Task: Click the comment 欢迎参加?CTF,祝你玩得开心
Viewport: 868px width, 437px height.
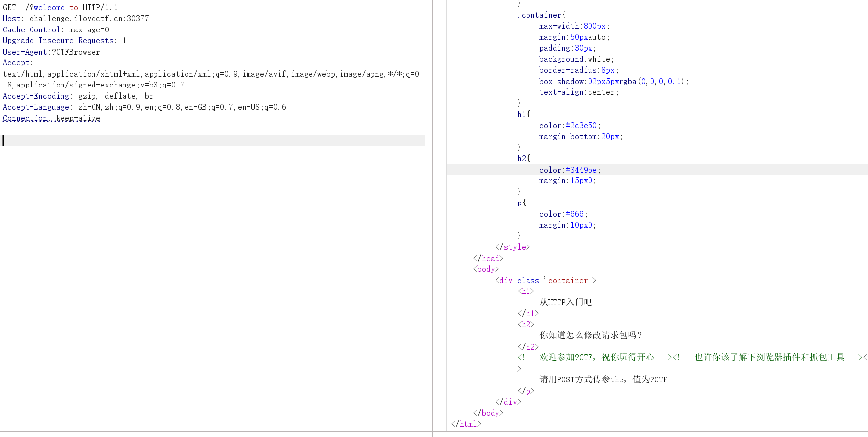Action: point(594,357)
